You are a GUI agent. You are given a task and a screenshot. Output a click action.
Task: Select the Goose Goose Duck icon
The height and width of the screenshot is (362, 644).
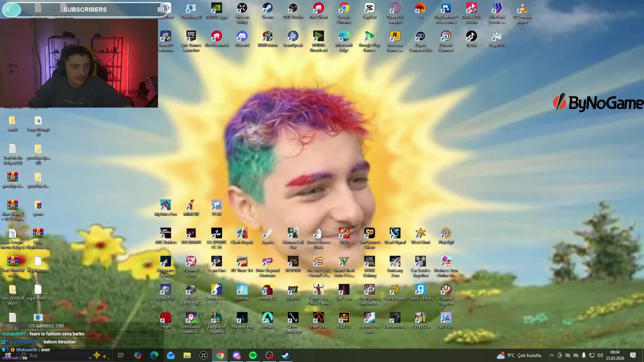318,239
